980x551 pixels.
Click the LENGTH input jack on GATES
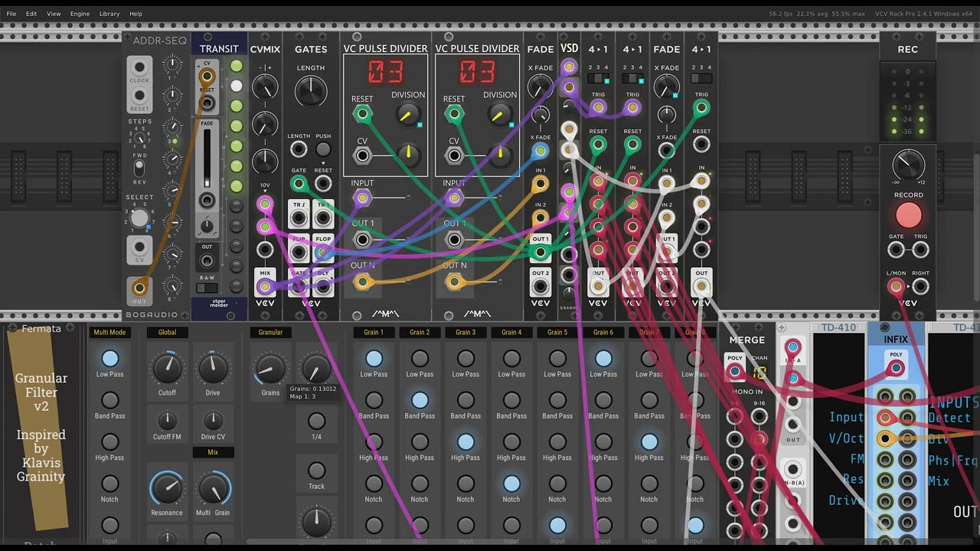(x=299, y=149)
